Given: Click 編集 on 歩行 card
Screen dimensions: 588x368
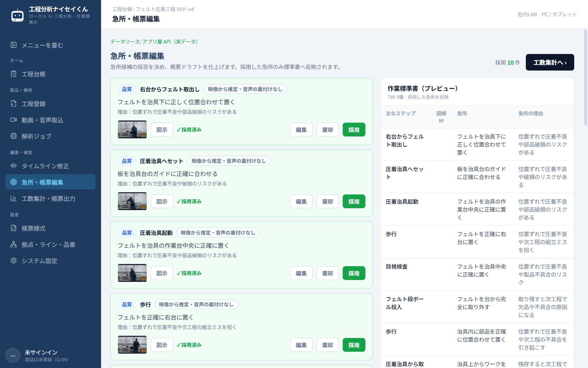Looking at the screenshot, I should [x=301, y=345].
